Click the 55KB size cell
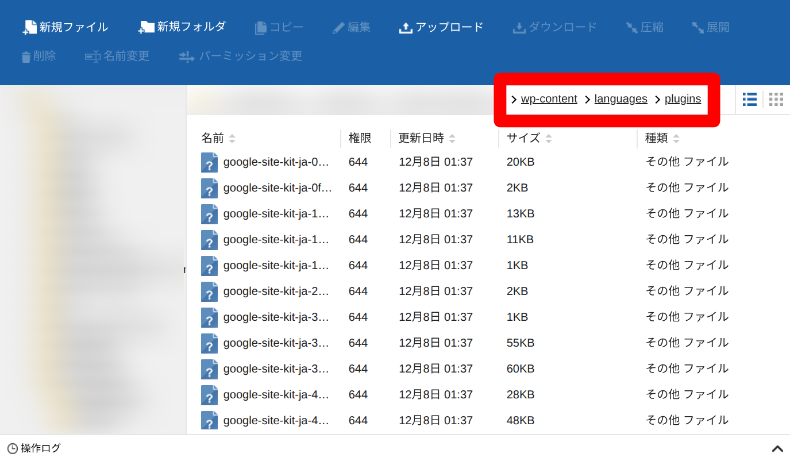This screenshot has height=460, width=790. pos(520,343)
